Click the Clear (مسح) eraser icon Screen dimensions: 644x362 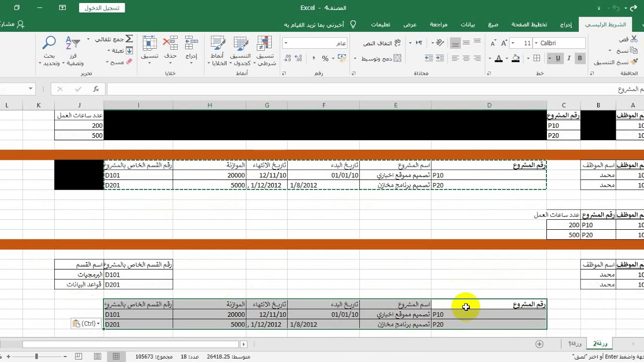click(x=129, y=62)
